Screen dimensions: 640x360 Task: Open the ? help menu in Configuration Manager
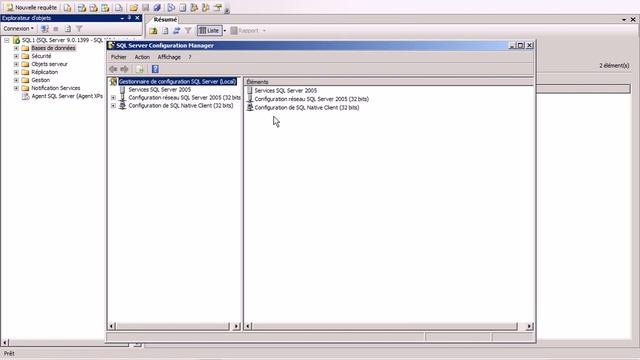pyautogui.click(x=190, y=57)
